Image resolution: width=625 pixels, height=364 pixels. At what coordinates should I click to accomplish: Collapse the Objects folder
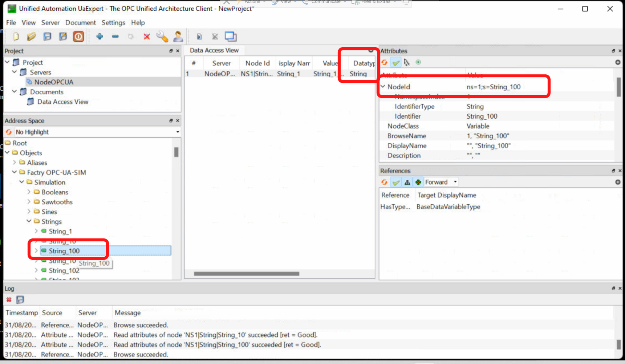[7, 153]
